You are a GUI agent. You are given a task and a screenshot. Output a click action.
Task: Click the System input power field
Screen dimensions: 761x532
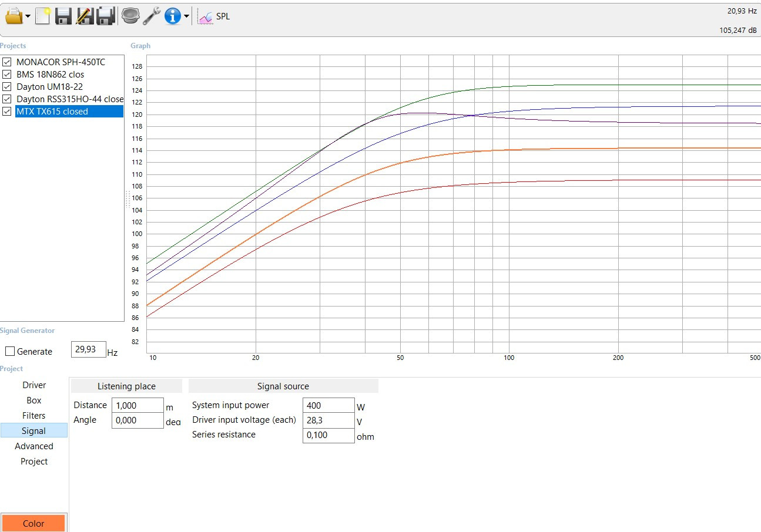(x=328, y=405)
